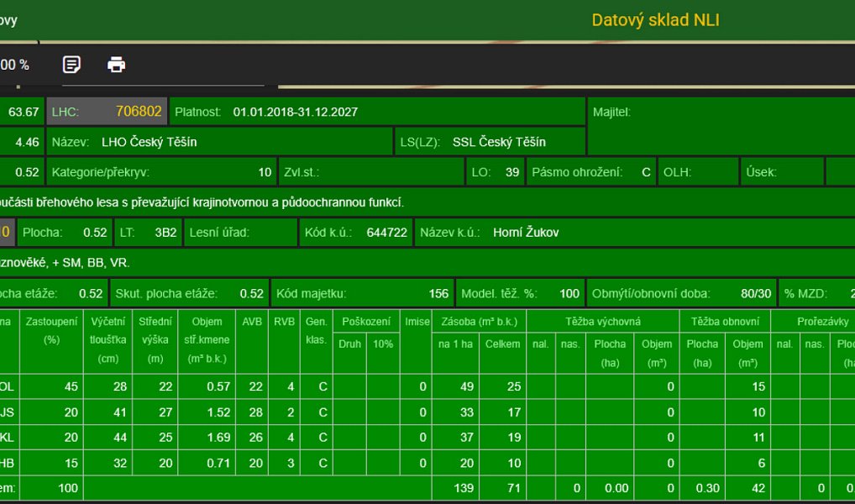Click the Model. těž. % field

click(520, 293)
